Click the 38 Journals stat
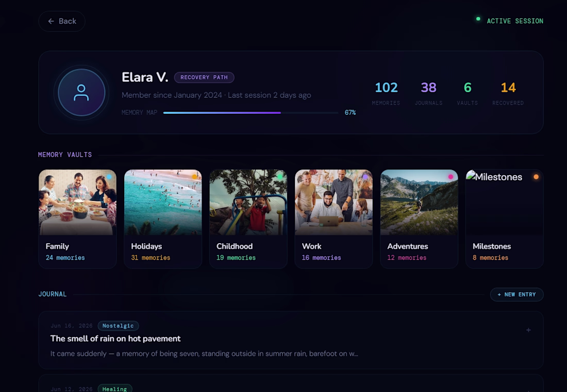This screenshot has width=567, height=392. (428, 93)
